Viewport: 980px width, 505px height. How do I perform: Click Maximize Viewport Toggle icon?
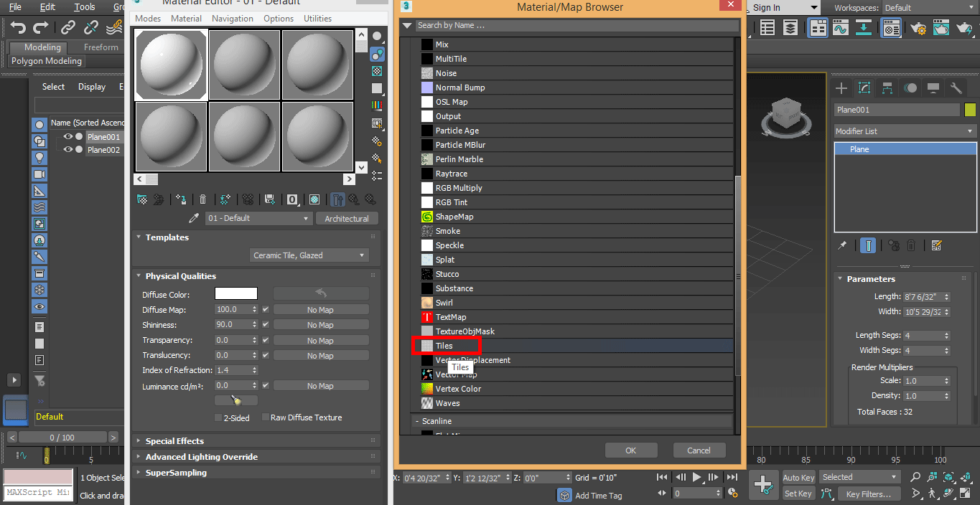click(x=966, y=494)
